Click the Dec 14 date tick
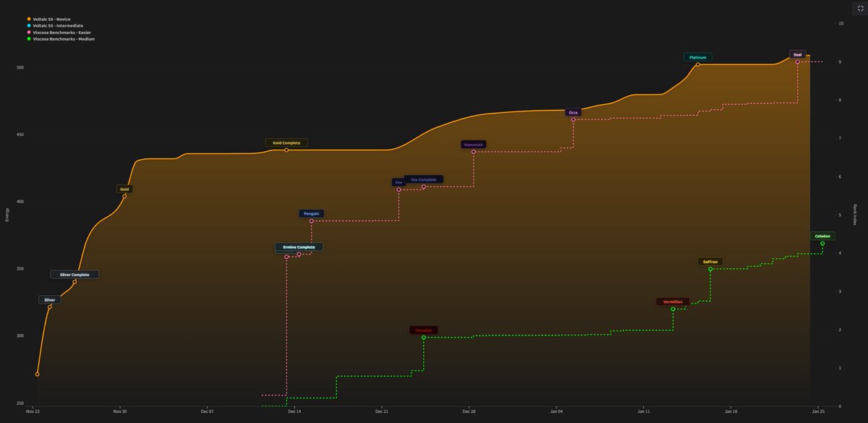The image size is (868, 423). click(x=294, y=411)
